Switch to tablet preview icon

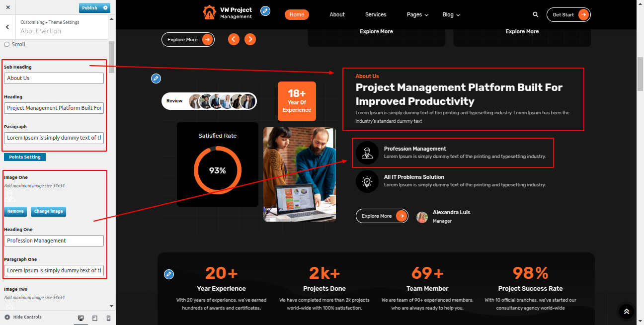(95, 318)
